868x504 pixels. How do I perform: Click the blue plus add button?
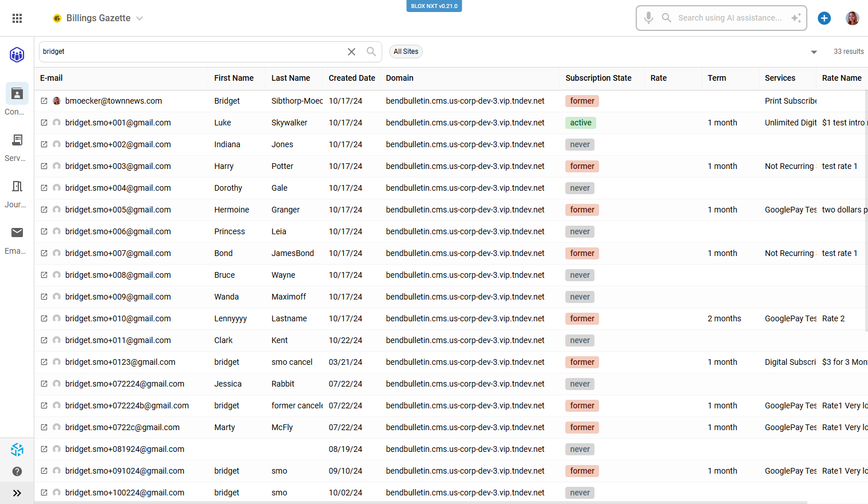[x=824, y=18]
